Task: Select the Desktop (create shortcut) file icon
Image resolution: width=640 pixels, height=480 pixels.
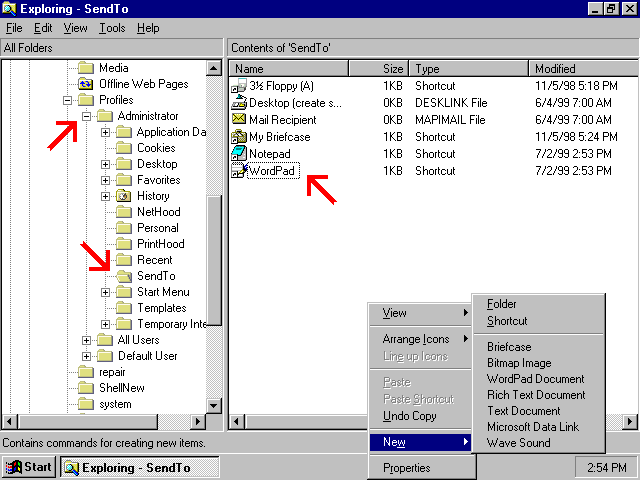Action: pyautogui.click(x=239, y=102)
